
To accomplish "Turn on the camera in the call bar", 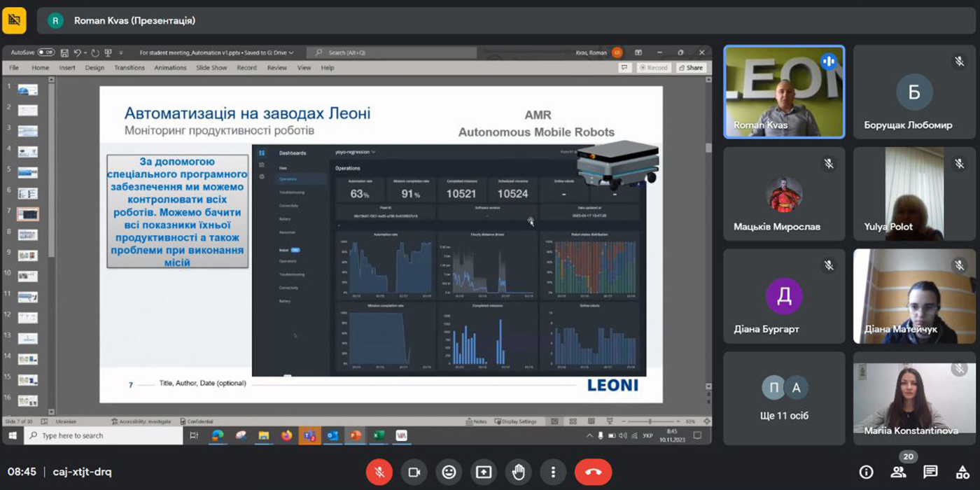I will [414, 472].
